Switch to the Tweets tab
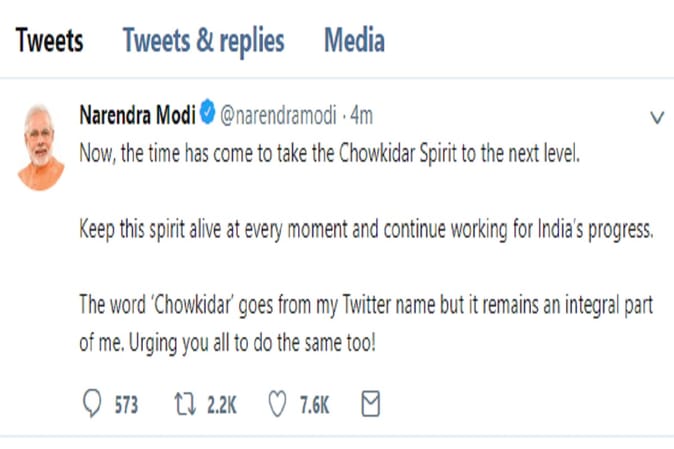This screenshot has height=449, width=674. 50,41
